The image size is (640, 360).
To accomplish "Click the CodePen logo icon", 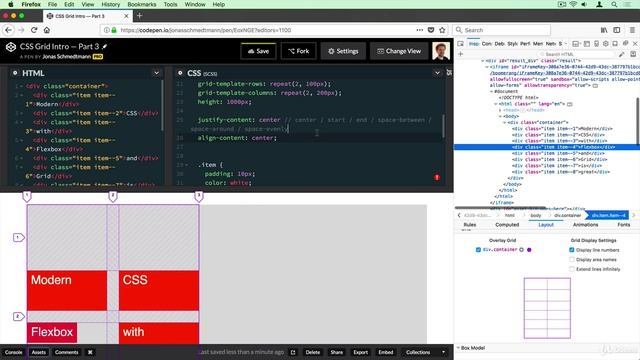I will (11, 47).
